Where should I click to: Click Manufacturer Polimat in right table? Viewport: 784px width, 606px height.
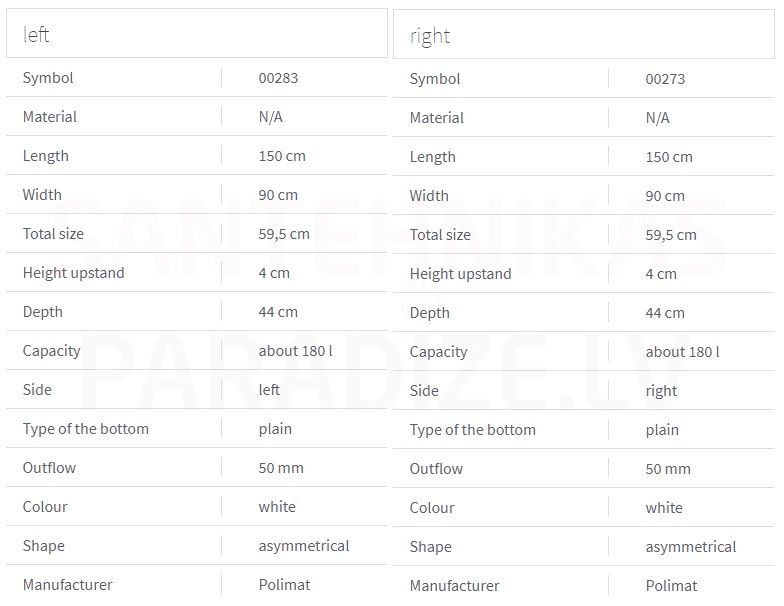[672, 586]
